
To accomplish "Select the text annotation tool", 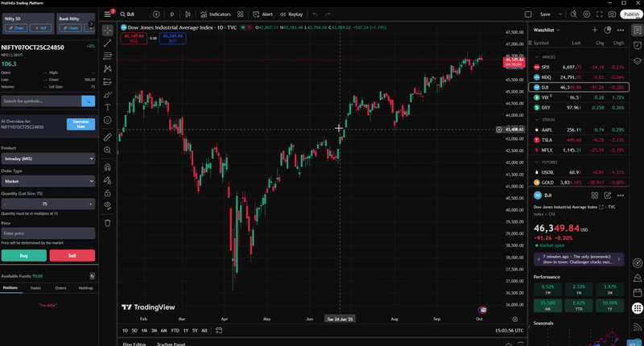I will (x=108, y=108).
